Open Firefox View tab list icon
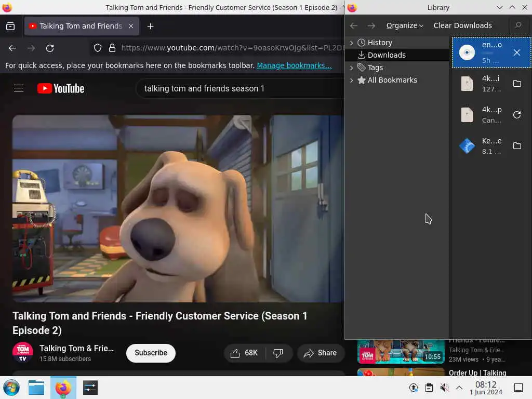 click(x=10, y=26)
